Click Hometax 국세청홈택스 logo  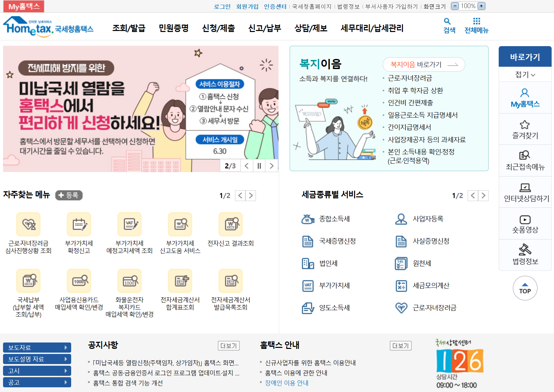[48, 27]
